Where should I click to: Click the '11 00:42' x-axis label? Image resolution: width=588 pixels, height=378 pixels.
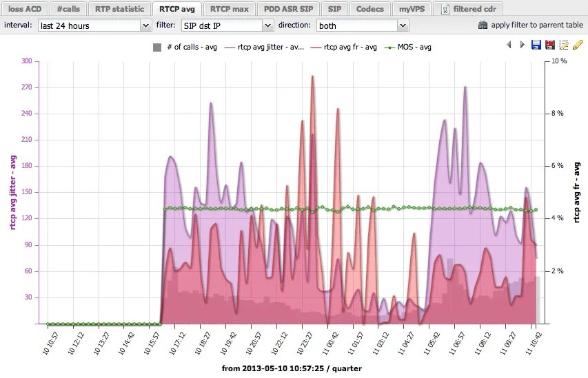point(330,343)
